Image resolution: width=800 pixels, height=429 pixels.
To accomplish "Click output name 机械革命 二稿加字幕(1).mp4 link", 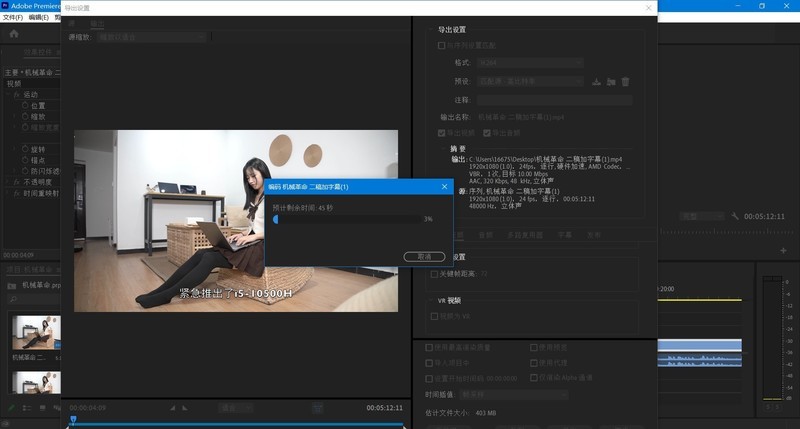I will click(521, 117).
